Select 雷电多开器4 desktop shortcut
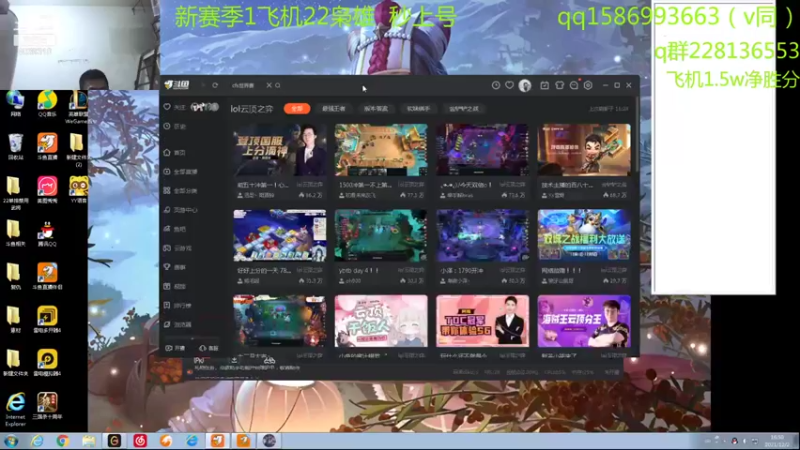Image resolution: width=800 pixels, height=450 pixels. (47, 320)
